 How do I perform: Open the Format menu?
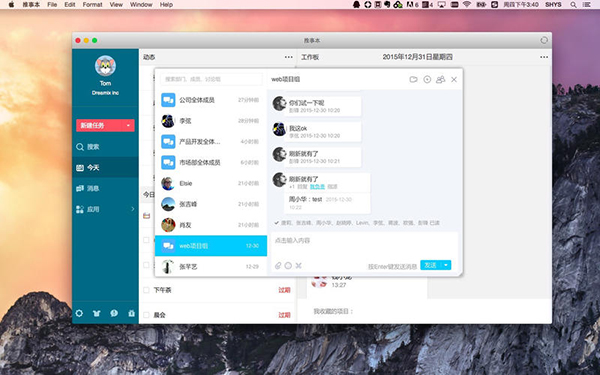coord(92,5)
